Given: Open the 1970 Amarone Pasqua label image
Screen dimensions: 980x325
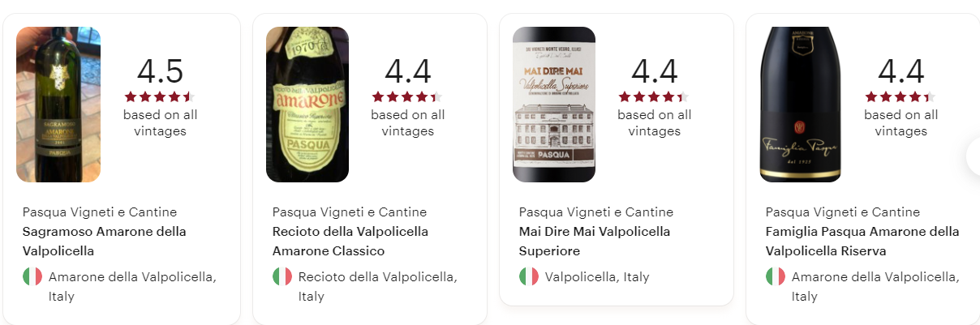Looking at the screenshot, I should [x=307, y=105].
